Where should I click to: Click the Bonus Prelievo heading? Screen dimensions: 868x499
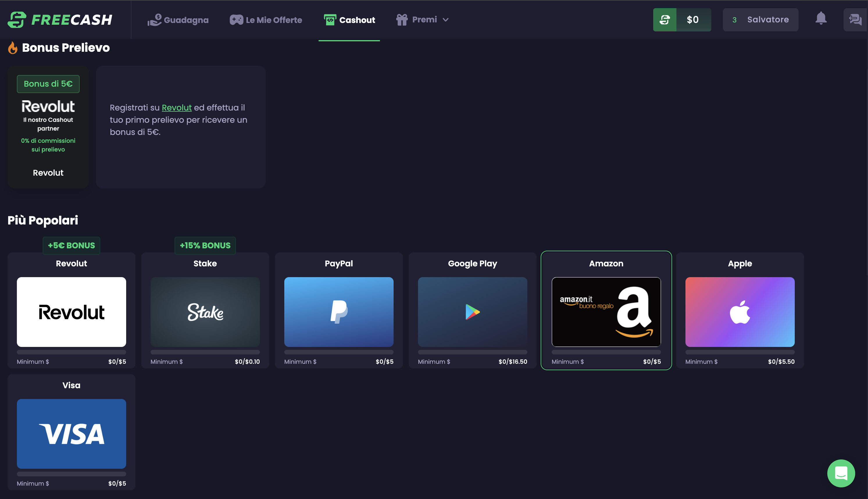66,48
